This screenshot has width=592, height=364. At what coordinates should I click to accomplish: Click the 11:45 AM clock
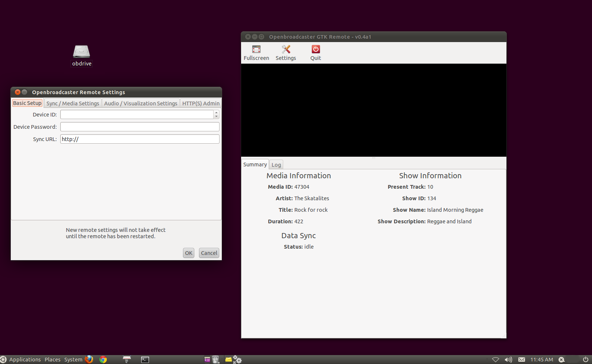(x=542, y=360)
